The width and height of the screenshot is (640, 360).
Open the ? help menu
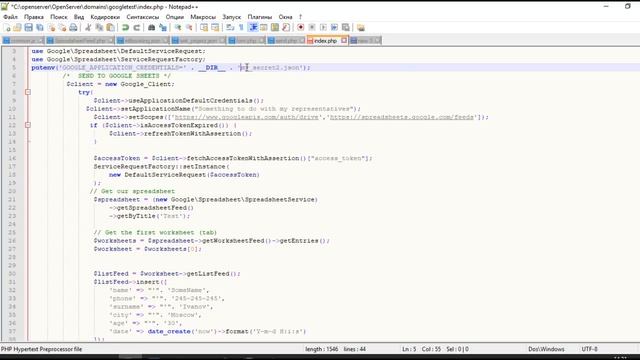(300, 17)
